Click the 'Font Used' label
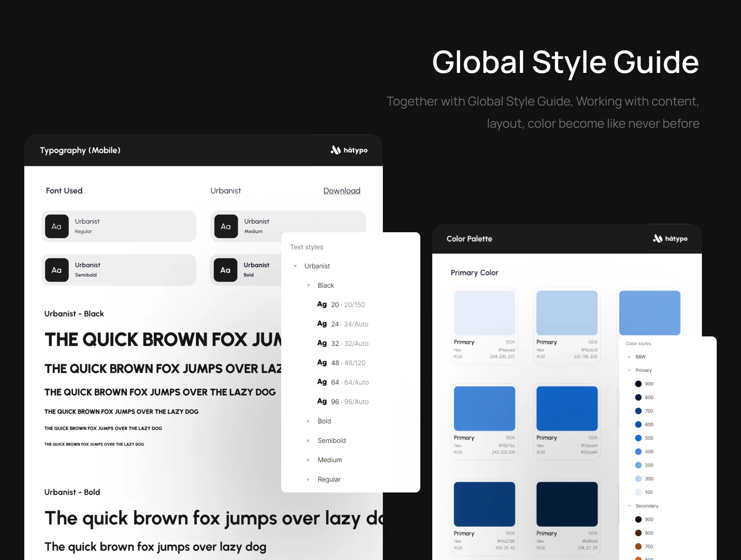Image resolution: width=741 pixels, height=560 pixels. click(x=64, y=191)
